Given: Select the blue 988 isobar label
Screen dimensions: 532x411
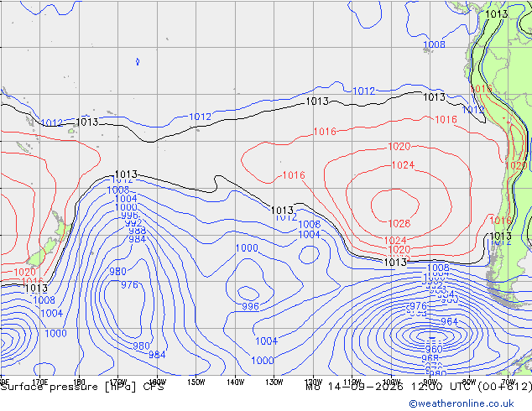Looking at the screenshot, I should tap(137, 231).
